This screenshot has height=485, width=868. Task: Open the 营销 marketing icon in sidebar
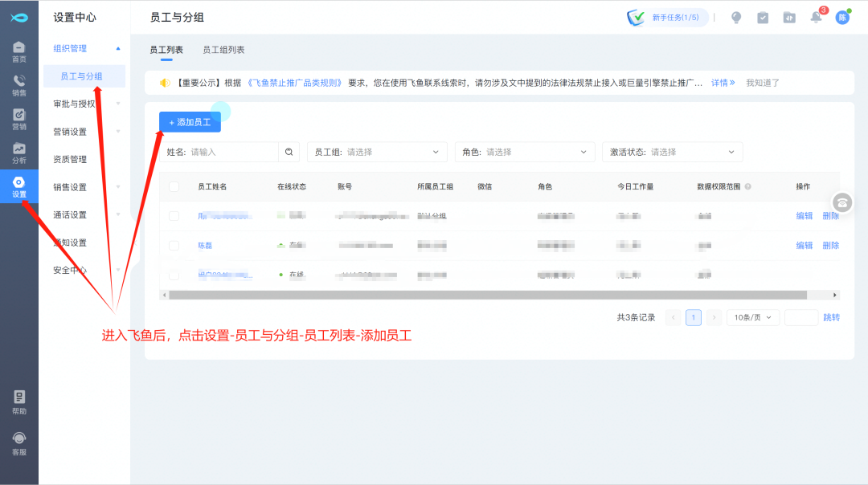click(18, 119)
